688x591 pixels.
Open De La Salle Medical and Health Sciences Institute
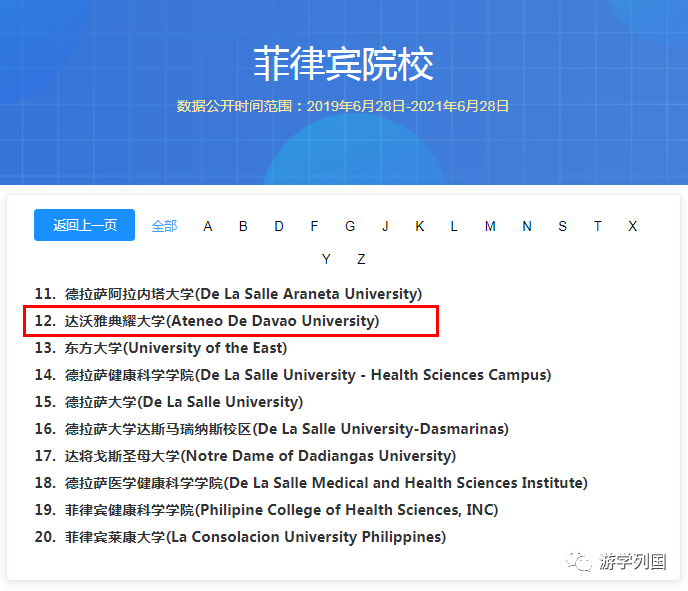pyautogui.click(x=311, y=483)
